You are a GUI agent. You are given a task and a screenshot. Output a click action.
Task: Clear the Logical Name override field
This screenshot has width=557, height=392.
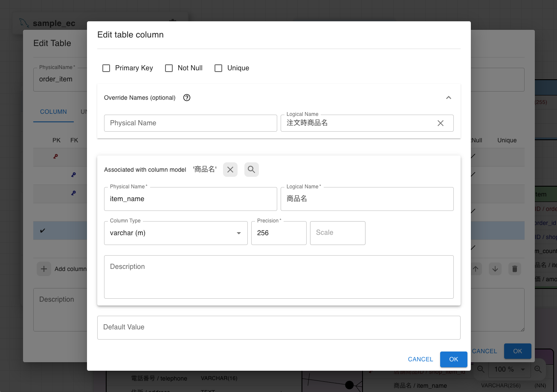click(441, 123)
